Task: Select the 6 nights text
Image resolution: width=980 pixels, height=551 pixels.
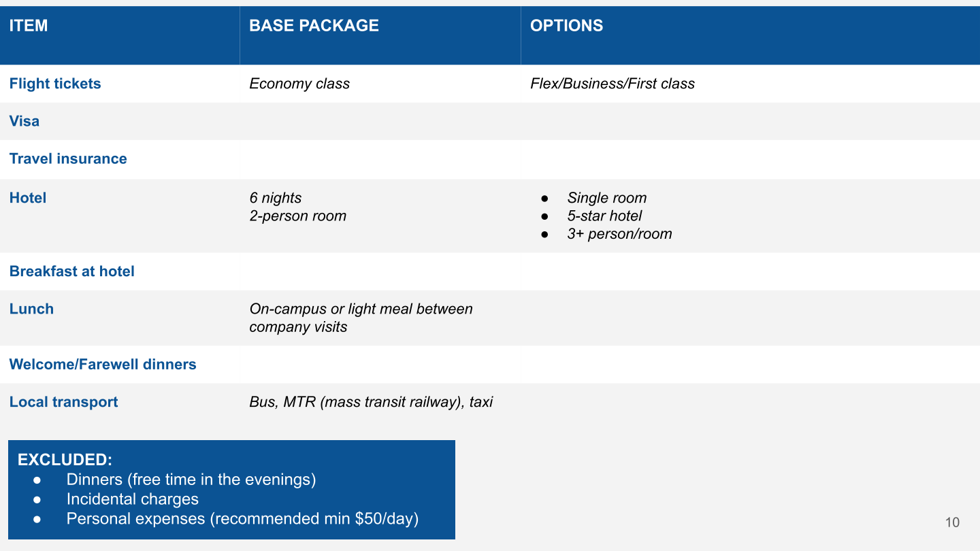Action: [x=276, y=198]
